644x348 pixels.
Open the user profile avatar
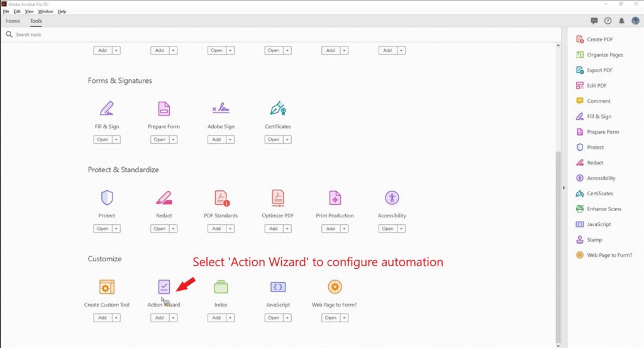(635, 21)
